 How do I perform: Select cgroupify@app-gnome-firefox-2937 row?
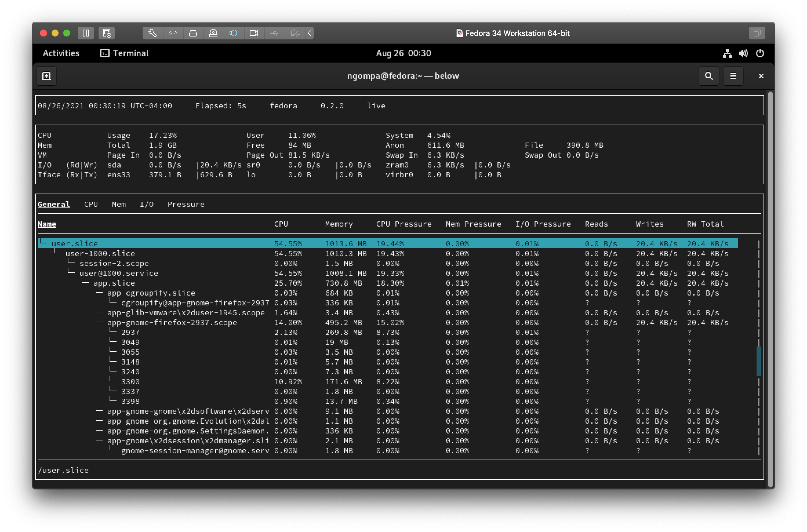[388, 303]
